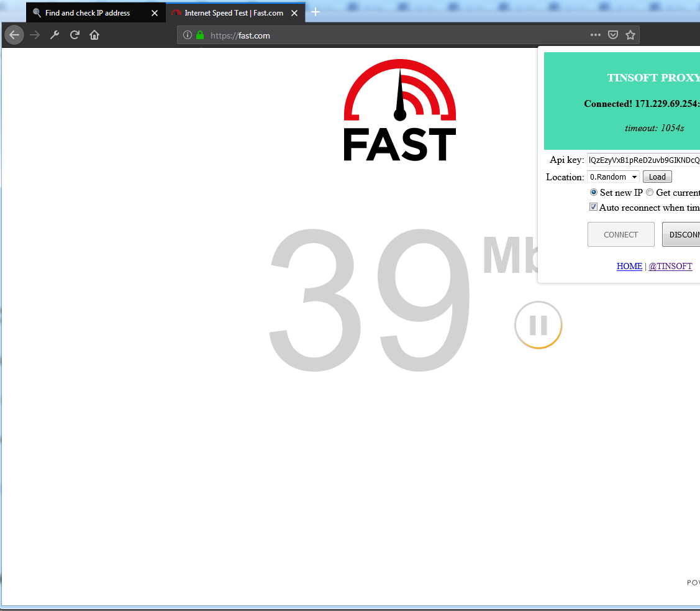The image size is (700, 611).
Task: Click the Load button
Action: tap(657, 177)
